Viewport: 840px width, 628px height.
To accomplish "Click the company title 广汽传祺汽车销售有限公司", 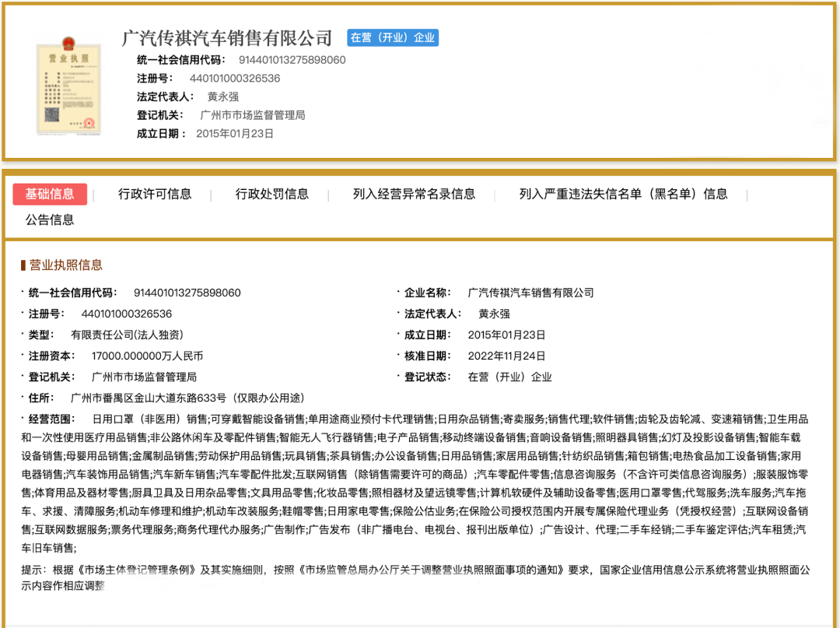I will 227,38.
